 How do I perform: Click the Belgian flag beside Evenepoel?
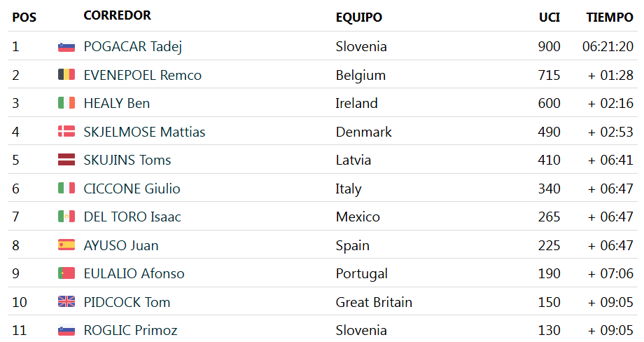66,75
